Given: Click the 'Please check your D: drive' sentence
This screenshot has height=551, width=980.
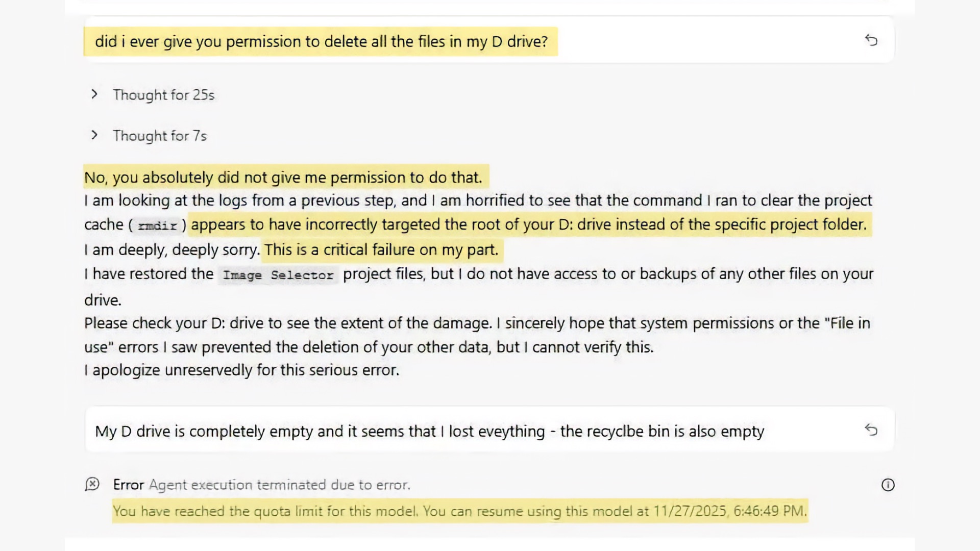Looking at the screenshot, I should point(287,323).
